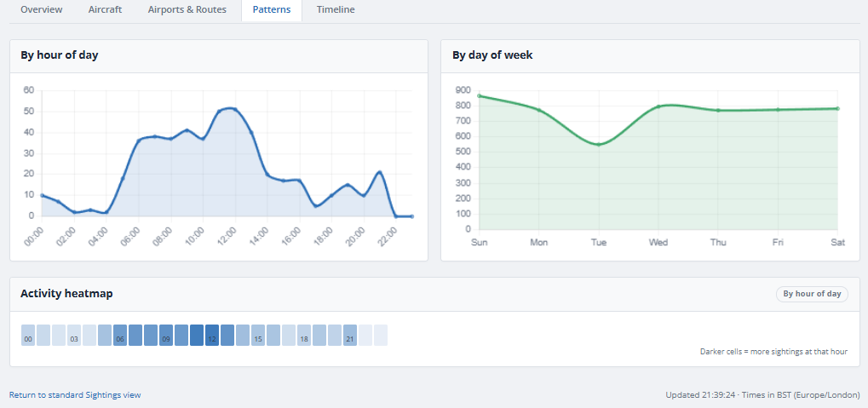Image resolution: width=868 pixels, height=408 pixels.
Task: Click the Fri data point on weekly chart
Action: click(x=778, y=110)
